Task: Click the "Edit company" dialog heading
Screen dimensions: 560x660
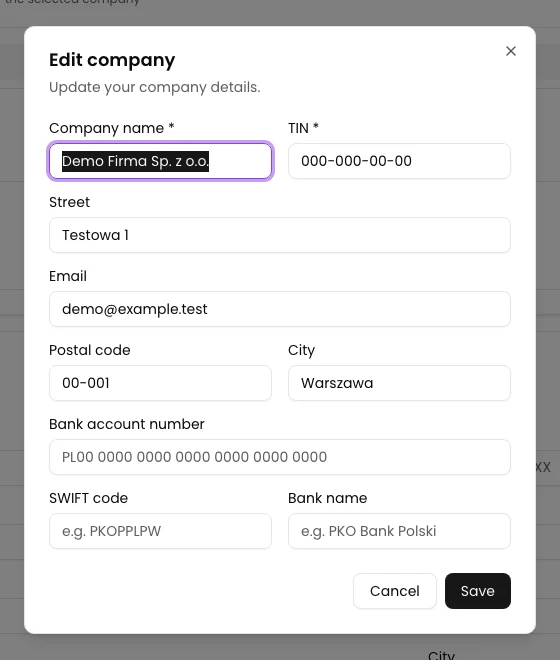Action: pyautogui.click(x=112, y=60)
